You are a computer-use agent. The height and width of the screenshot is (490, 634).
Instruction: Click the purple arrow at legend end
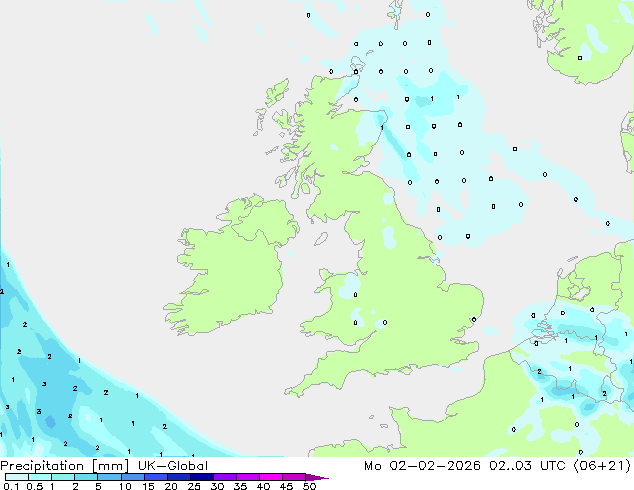pyautogui.click(x=317, y=477)
